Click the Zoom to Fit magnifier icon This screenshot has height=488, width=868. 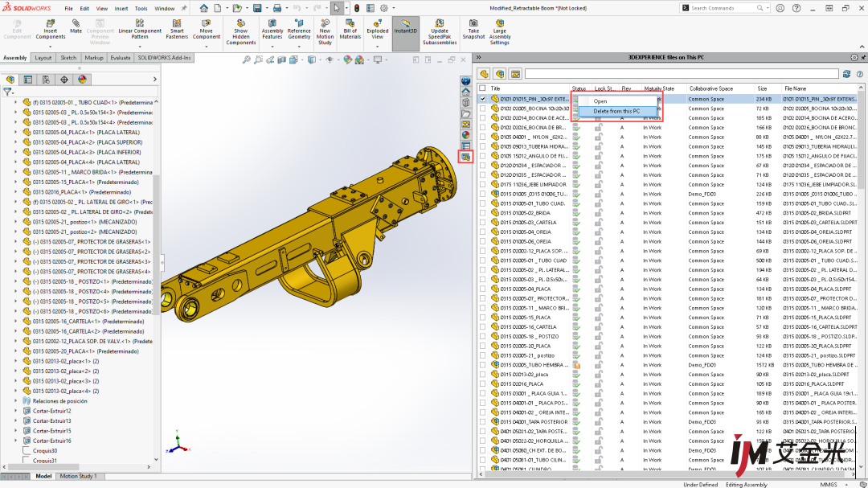tap(247, 59)
